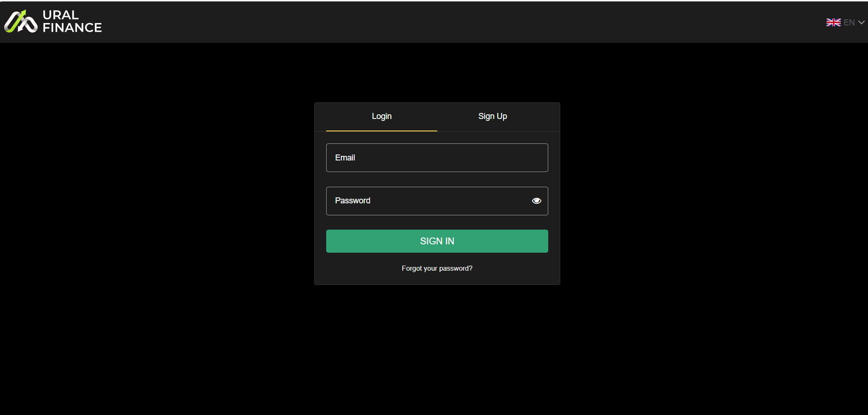Click the Email placeholder label
This screenshot has width=868, height=415.
[x=345, y=158]
